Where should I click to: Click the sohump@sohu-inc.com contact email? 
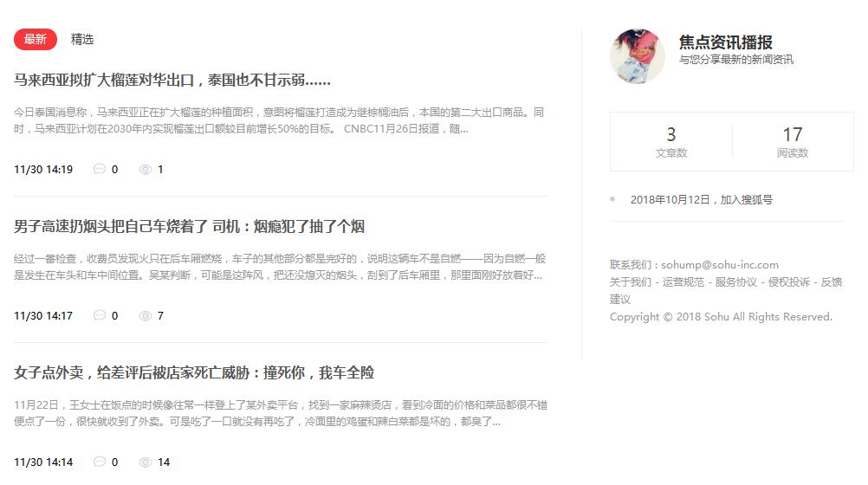click(x=720, y=265)
